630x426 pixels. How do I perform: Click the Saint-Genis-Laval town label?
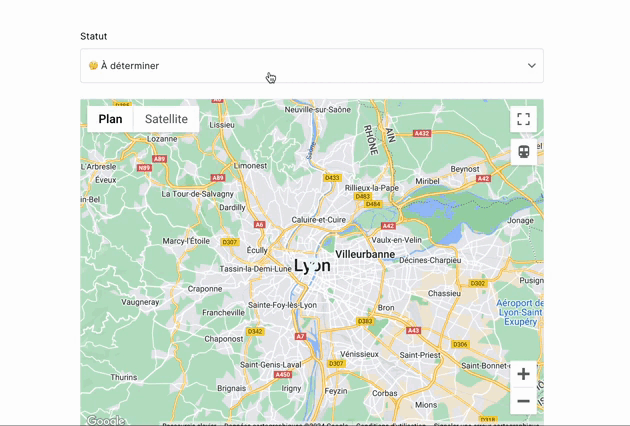[270, 364]
